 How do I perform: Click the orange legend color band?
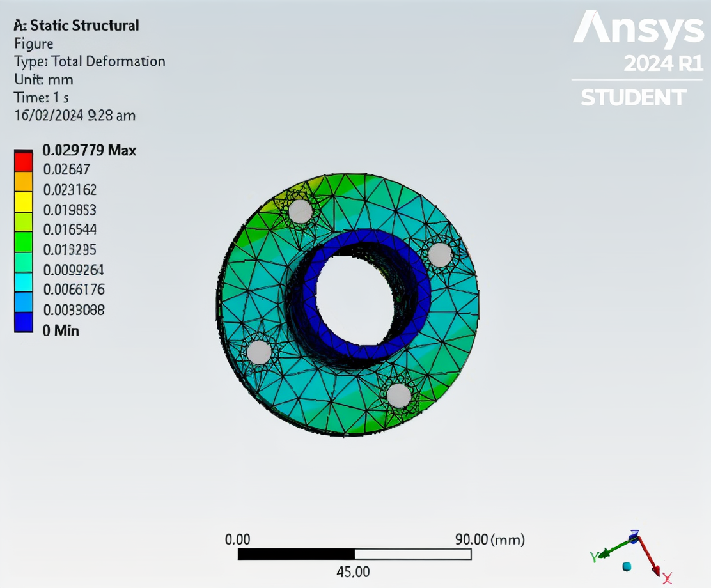click(x=24, y=182)
